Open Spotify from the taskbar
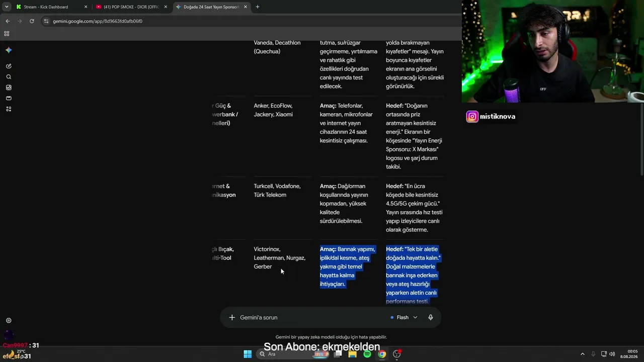 click(x=367, y=354)
